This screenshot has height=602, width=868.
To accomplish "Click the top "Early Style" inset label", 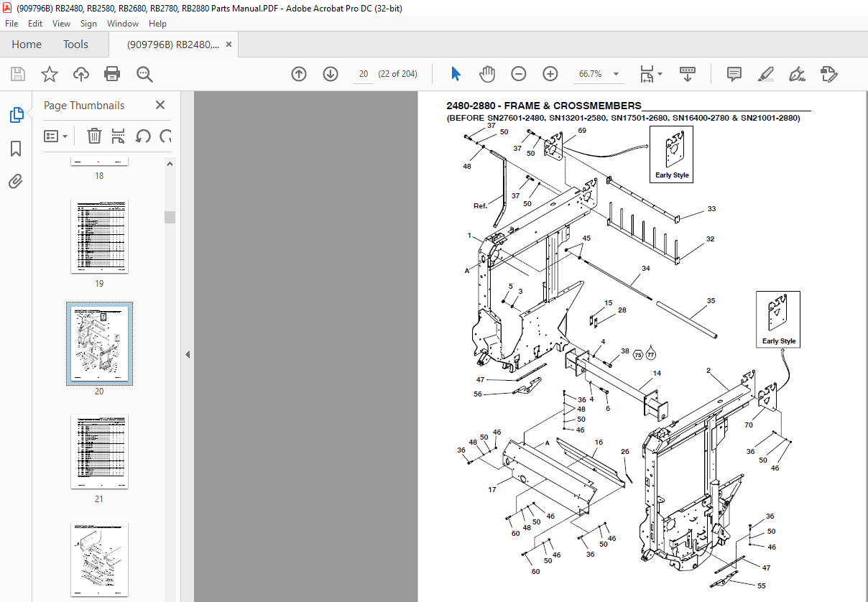I will pyautogui.click(x=672, y=175).
